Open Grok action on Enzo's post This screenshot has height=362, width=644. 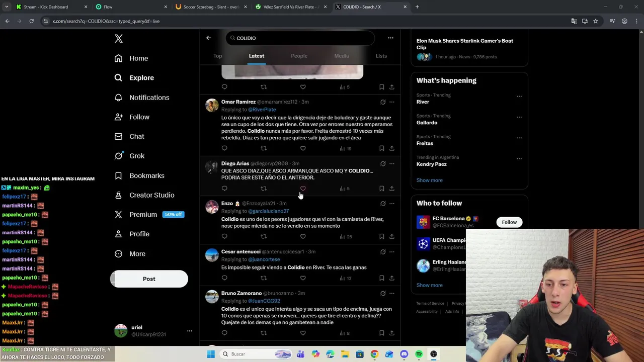coord(383,204)
